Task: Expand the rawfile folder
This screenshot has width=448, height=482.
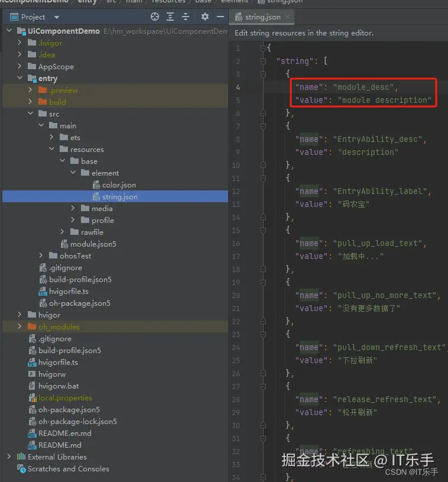Action: (x=62, y=231)
